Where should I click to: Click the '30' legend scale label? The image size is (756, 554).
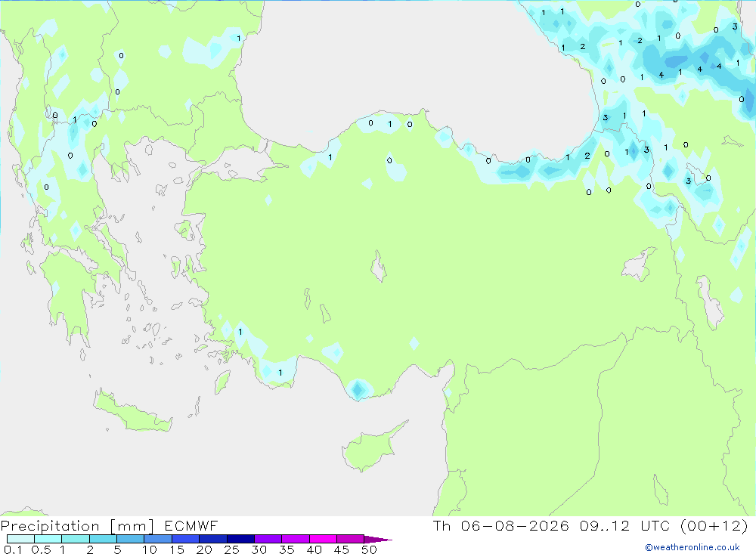point(259,549)
